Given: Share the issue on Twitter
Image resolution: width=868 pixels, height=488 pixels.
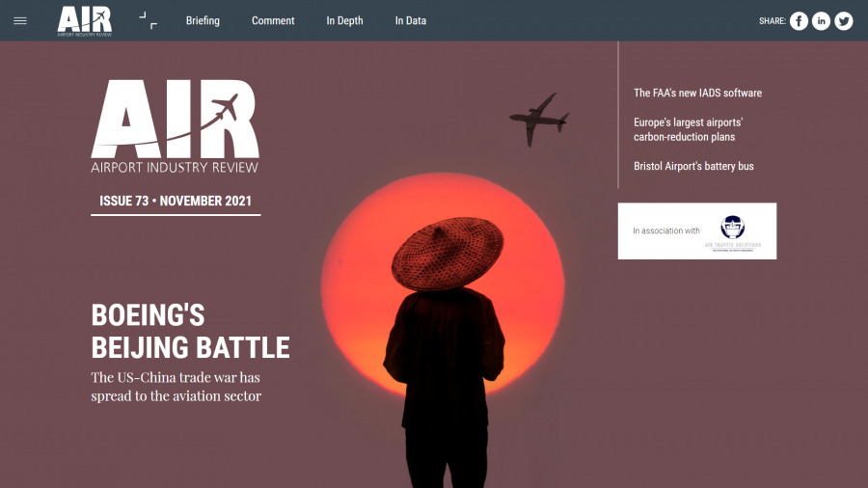Looking at the screenshot, I should tap(844, 21).
